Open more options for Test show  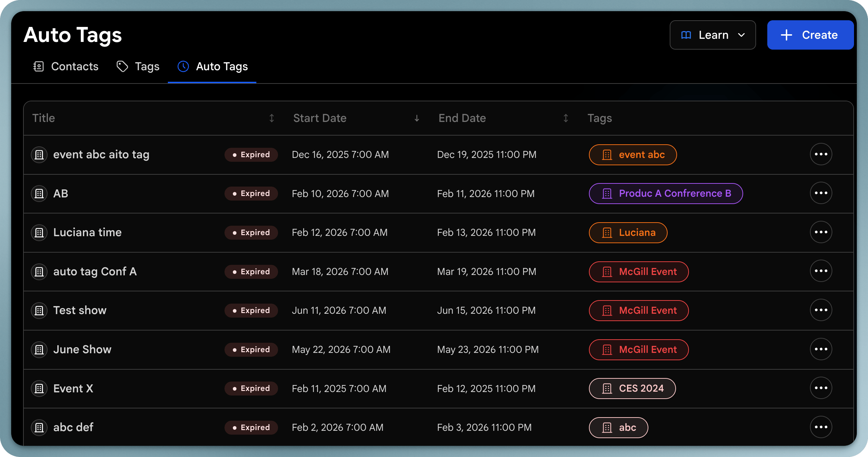(x=821, y=310)
